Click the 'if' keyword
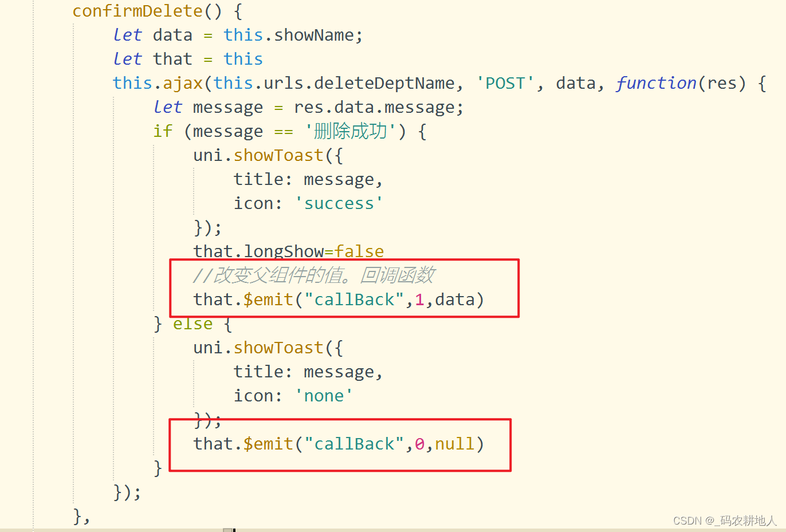 click(163, 131)
